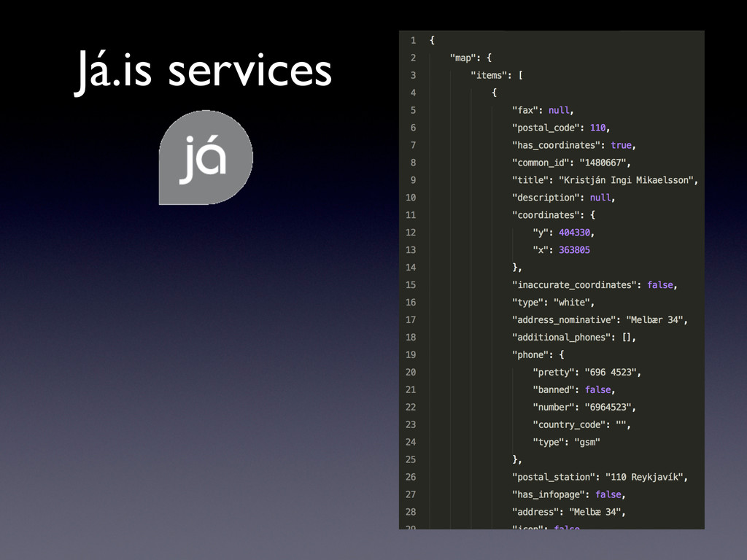Select the x coordinate 363805
747x560 pixels.
(574, 250)
